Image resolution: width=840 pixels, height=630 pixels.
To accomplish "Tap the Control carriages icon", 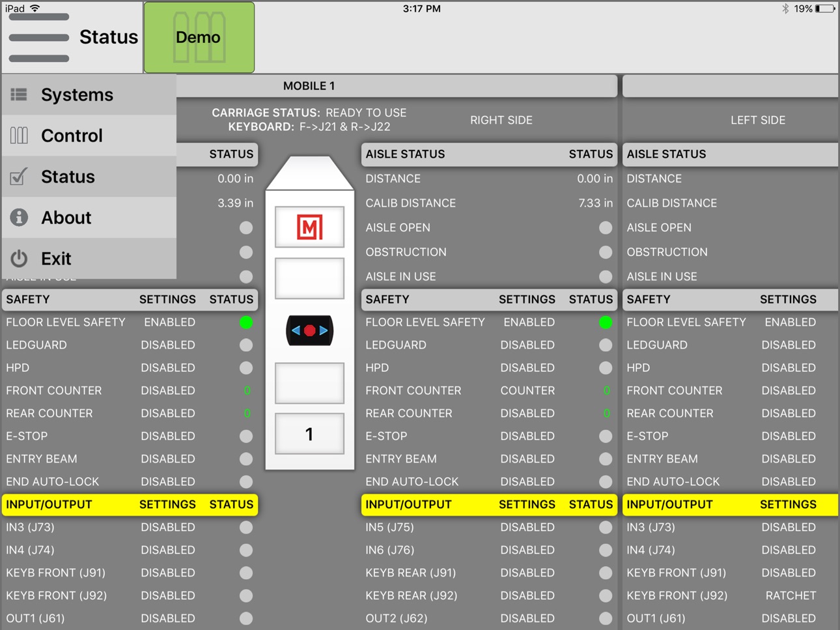I will pyautogui.click(x=19, y=136).
